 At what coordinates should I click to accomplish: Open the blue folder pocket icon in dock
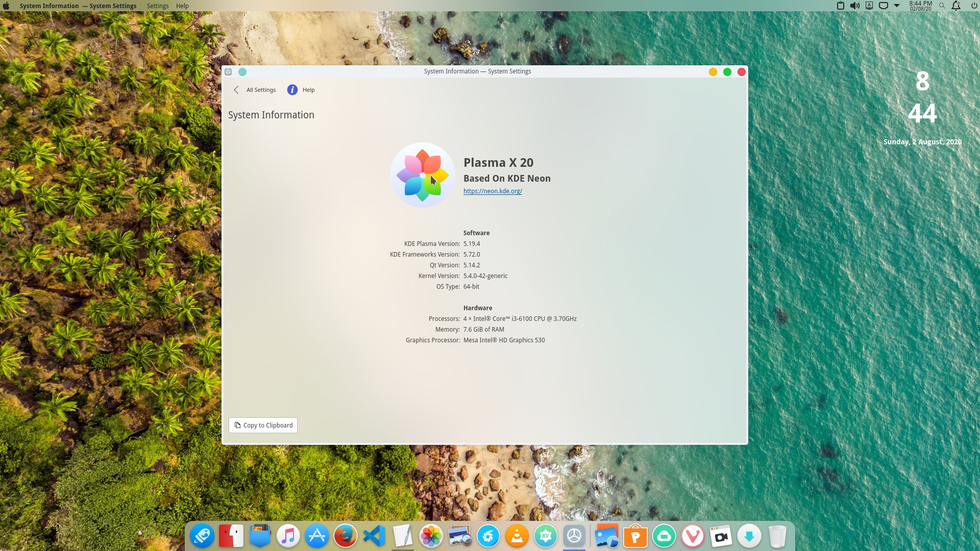(x=260, y=536)
